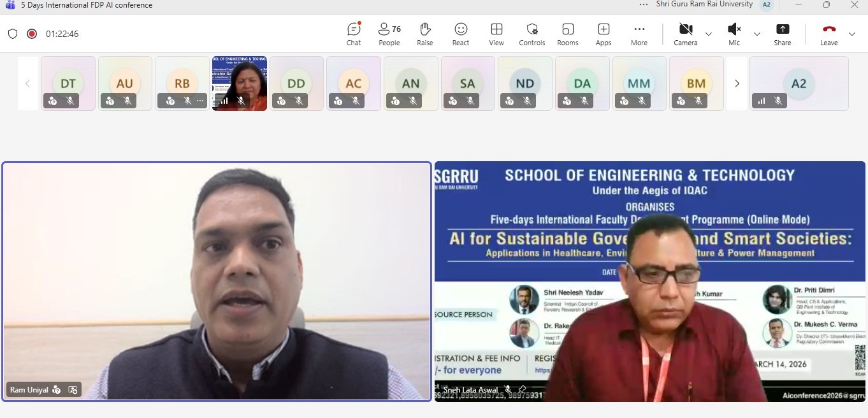
Task: Expand the Camera options dropdown arrow
Action: [709, 34]
